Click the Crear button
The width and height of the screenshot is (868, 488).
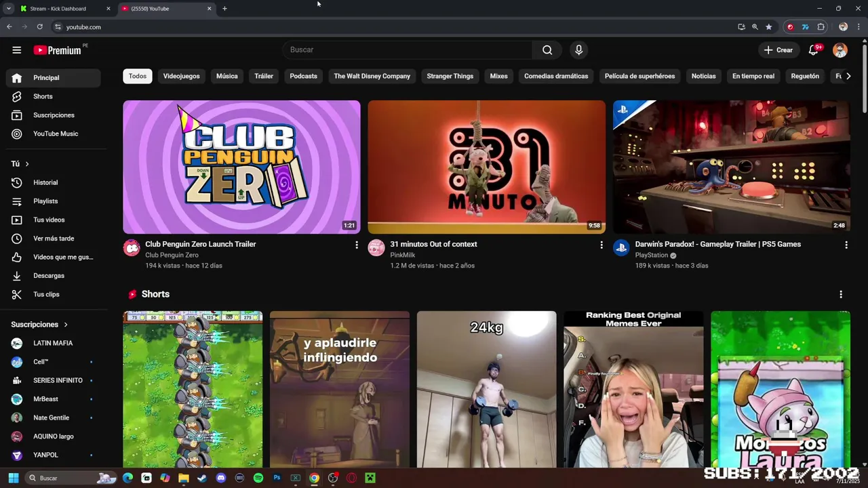point(778,50)
